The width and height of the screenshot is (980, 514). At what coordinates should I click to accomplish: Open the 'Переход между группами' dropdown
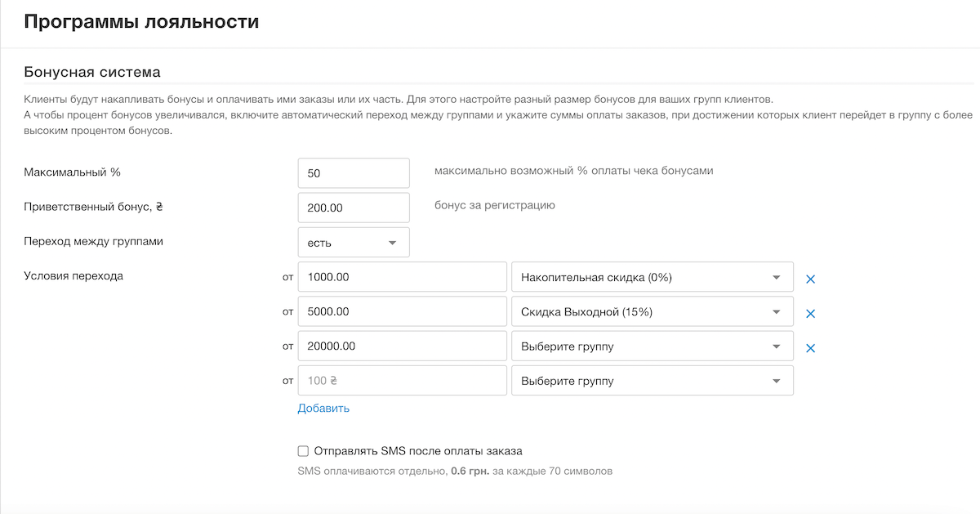pyautogui.click(x=353, y=243)
